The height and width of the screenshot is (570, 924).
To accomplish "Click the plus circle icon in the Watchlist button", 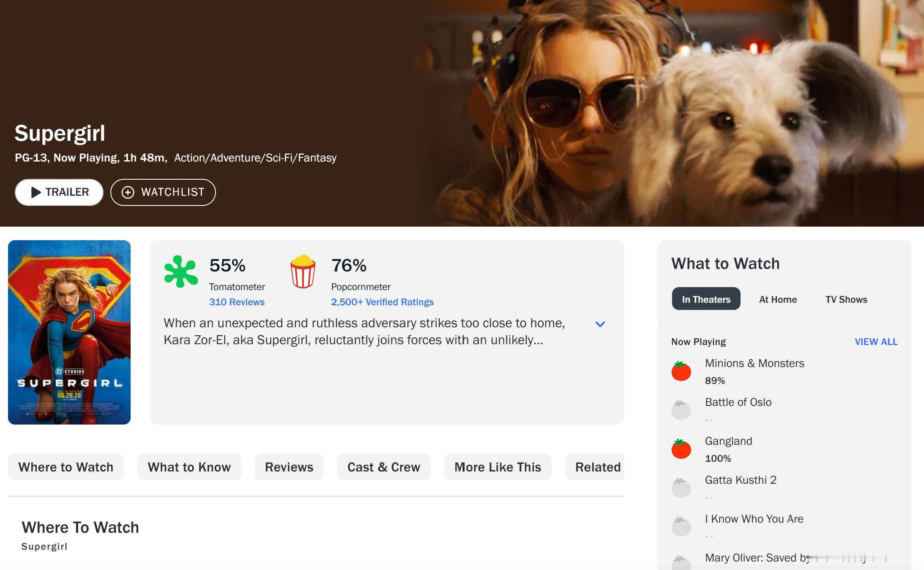I will (128, 192).
